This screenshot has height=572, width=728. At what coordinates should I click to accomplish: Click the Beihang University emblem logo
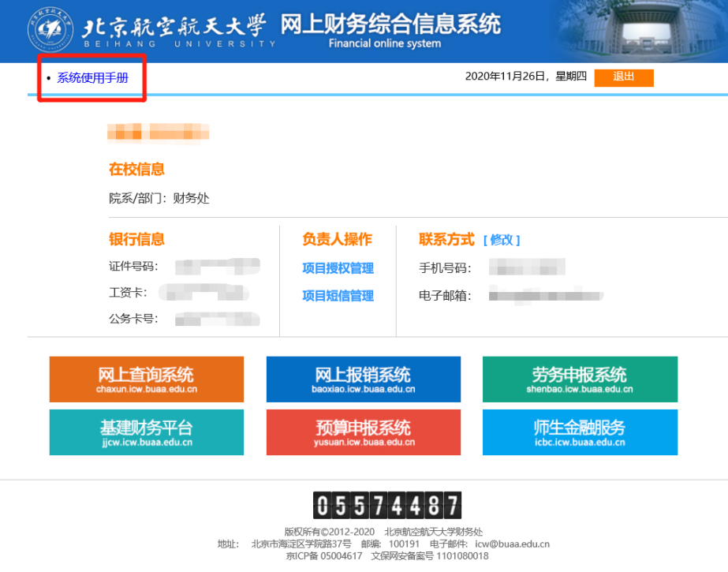pos(50,30)
